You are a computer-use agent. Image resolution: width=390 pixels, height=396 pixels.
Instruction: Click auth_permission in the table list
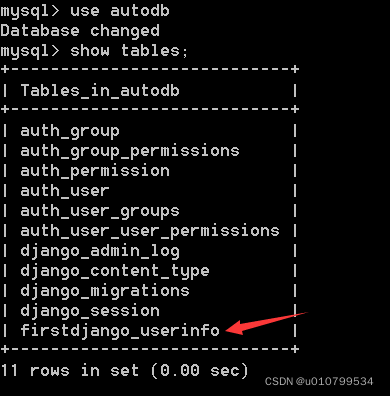point(95,171)
